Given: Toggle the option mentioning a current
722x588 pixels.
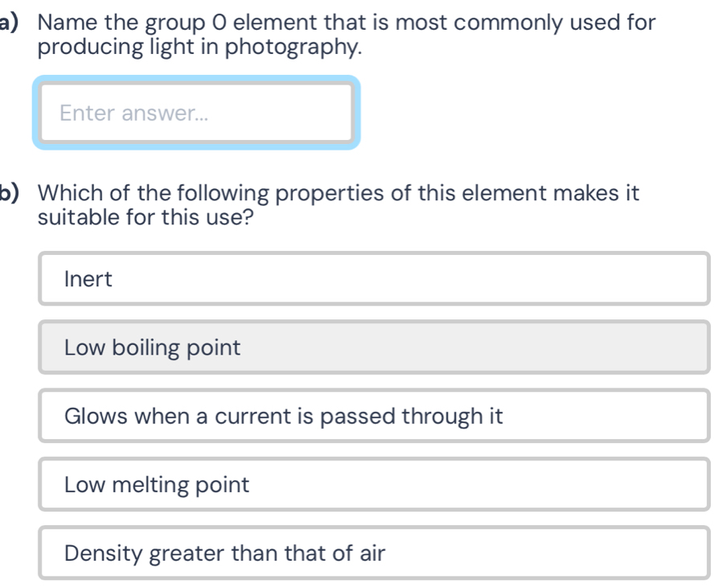Looking at the screenshot, I should 374,416.
